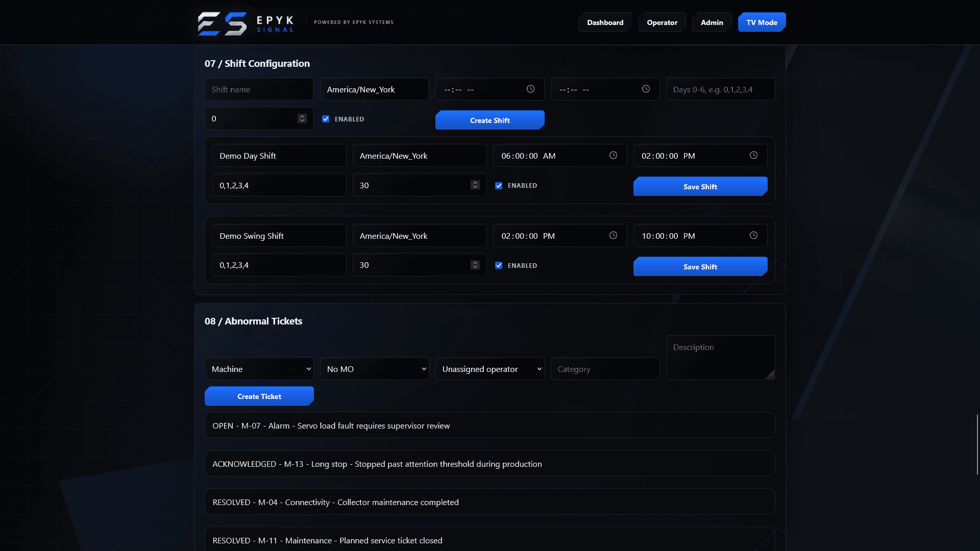Click Create Ticket button
This screenshot has width=980, height=551.
point(259,396)
